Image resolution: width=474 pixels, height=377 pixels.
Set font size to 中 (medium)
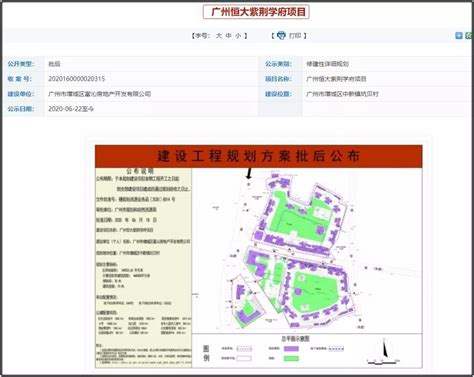228,35
